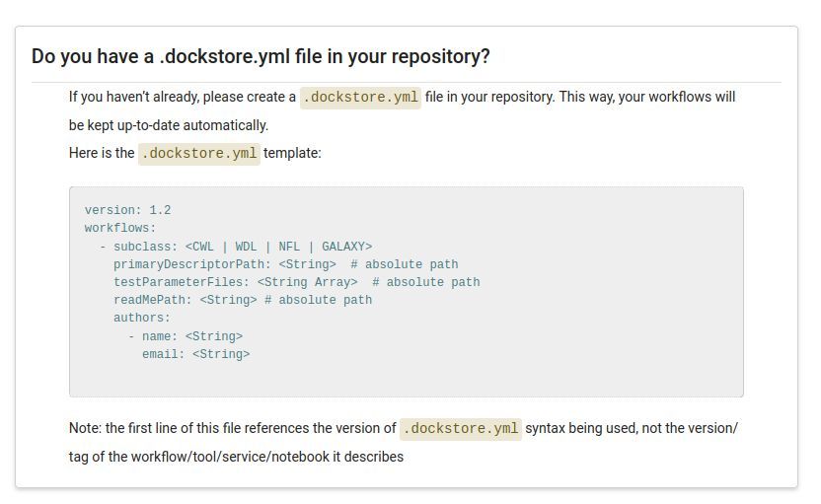Click the '- name: <String>' code line
This screenshot has height=504, width=821.
186,336
